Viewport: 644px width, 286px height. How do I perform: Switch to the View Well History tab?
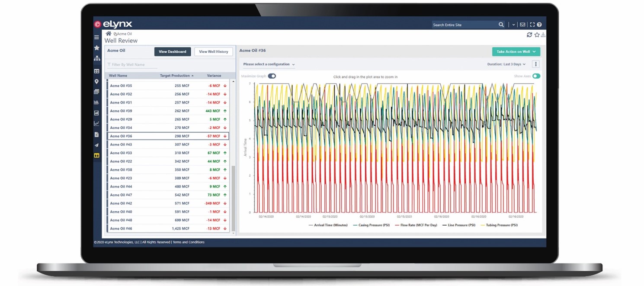click(213, 51)
